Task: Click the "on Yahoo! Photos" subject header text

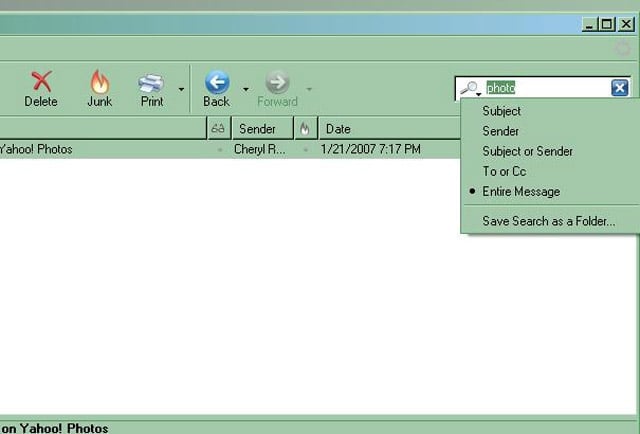Action: tap(54, 428)
